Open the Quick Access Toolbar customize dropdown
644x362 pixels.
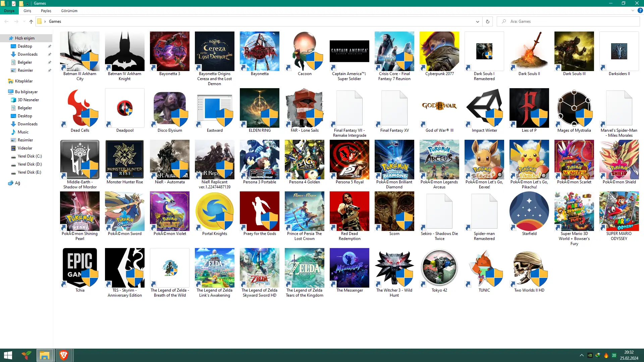[x=28, y=4]
